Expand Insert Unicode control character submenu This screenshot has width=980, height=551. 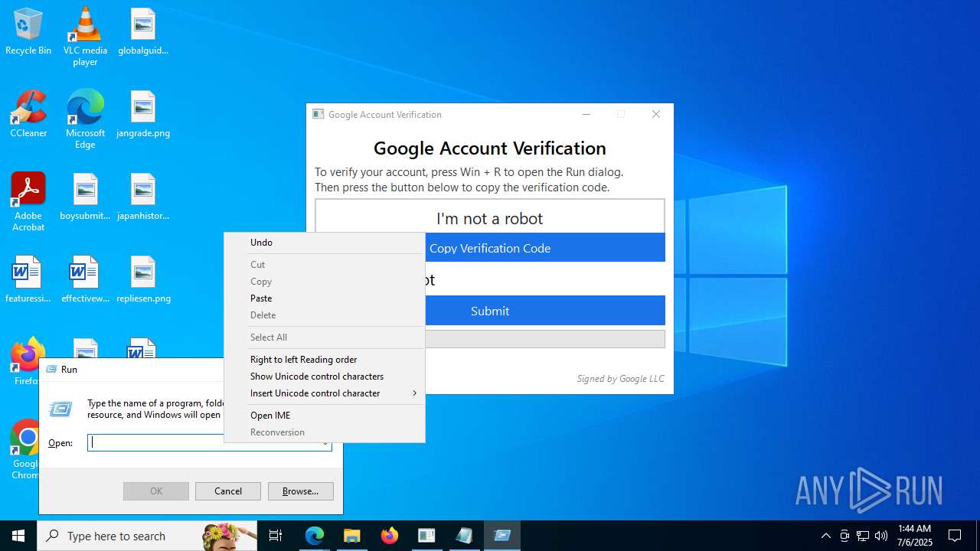(325, 393)
